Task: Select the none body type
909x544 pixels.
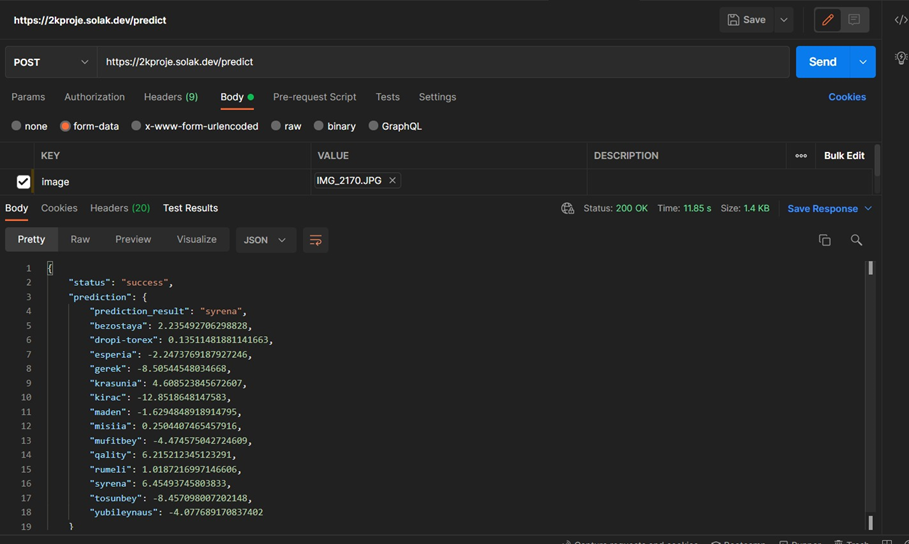Action: click(16, 126)
